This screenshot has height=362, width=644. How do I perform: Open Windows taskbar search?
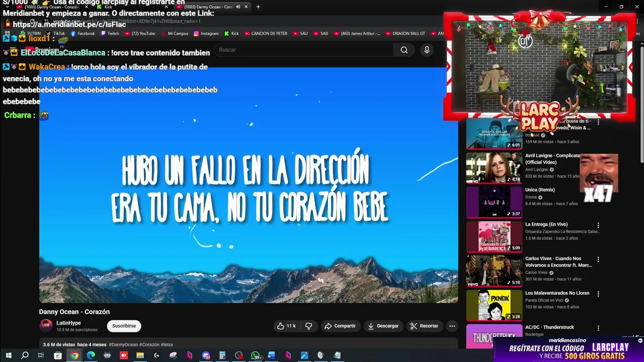coord(25,355)
